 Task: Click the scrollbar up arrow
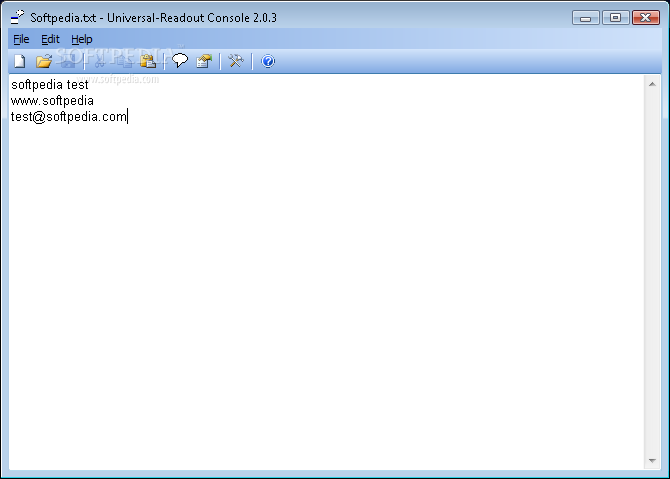652,84
